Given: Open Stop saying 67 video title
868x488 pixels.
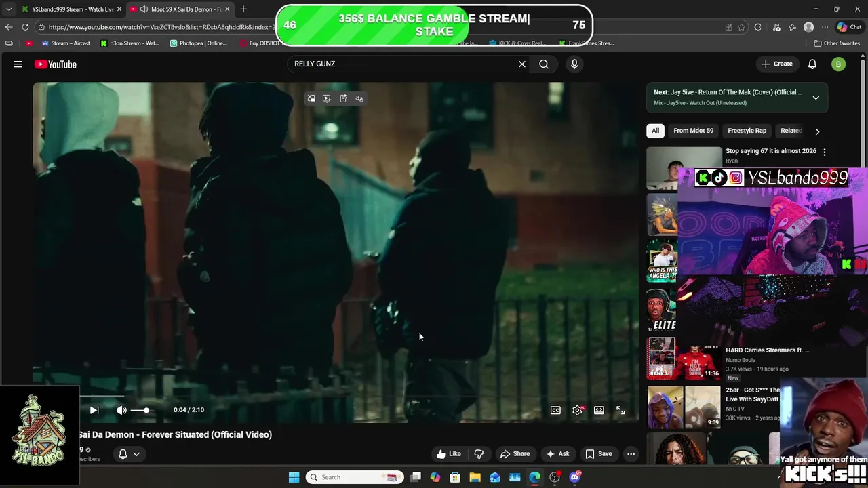Looking at the screenshot, I should pyautogui.click(x=771, y=151).
